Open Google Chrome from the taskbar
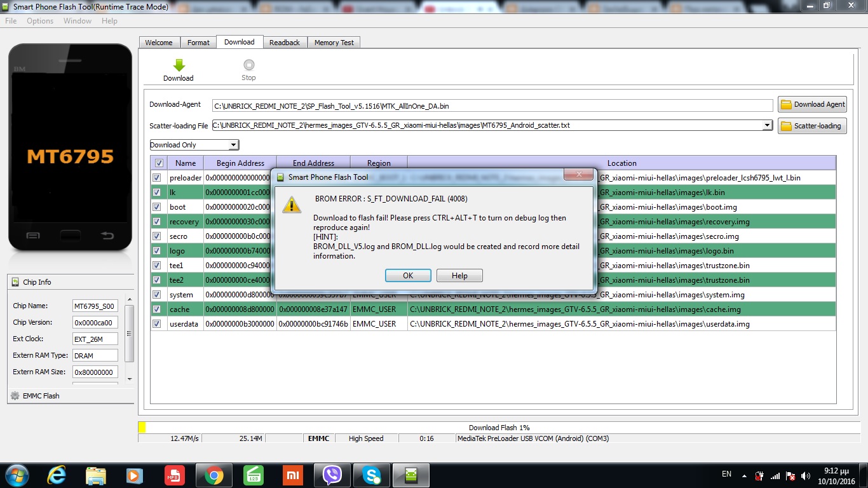This screenshot has width=868, height=488. click(214, 475)
